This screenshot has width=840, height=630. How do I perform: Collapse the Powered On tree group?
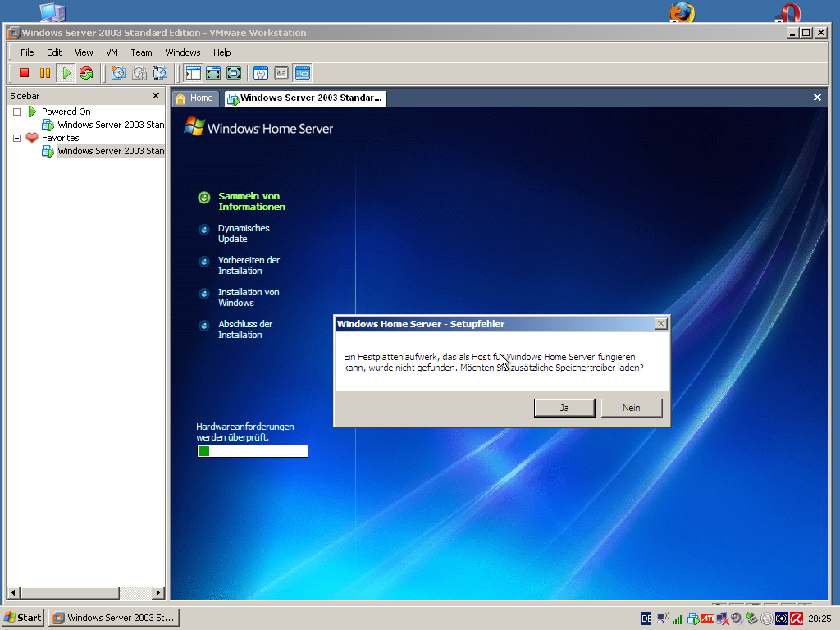(x=16, y=112)
